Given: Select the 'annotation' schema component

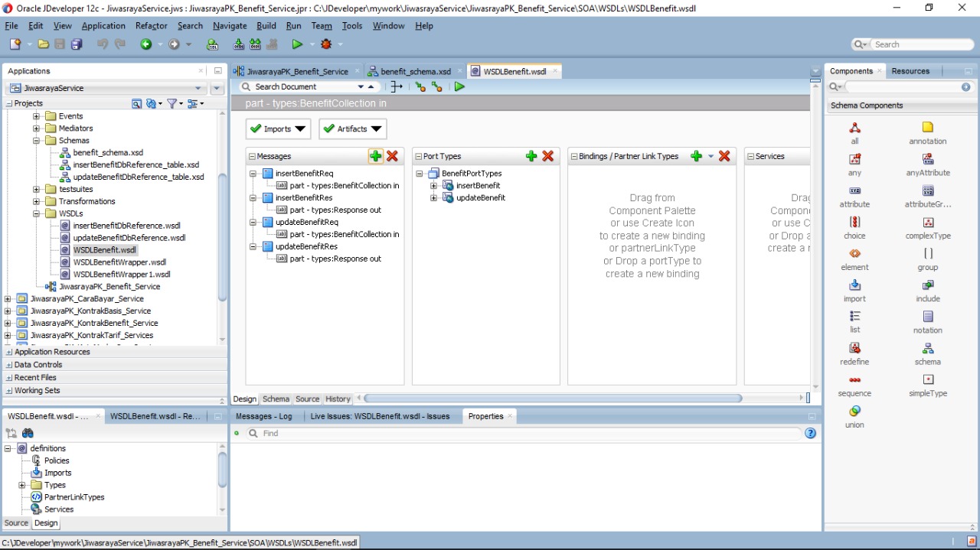Looking at the screenshot, I should pos(928,132).
